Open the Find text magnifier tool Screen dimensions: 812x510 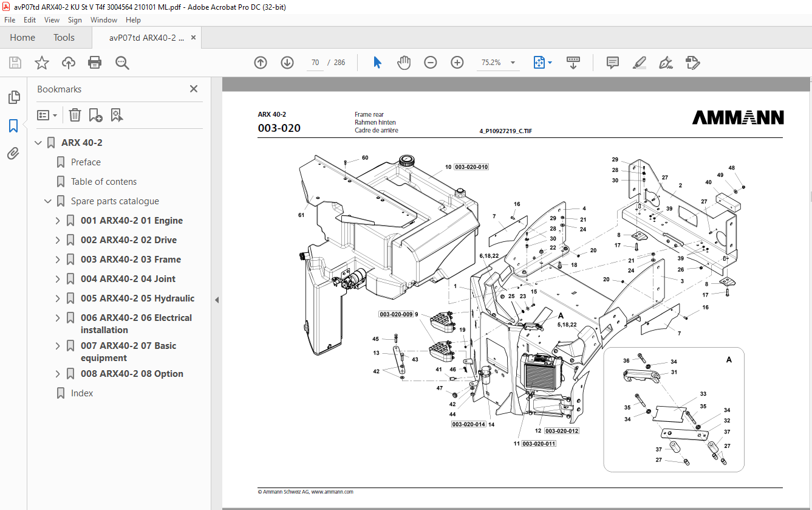pos(122,63)
